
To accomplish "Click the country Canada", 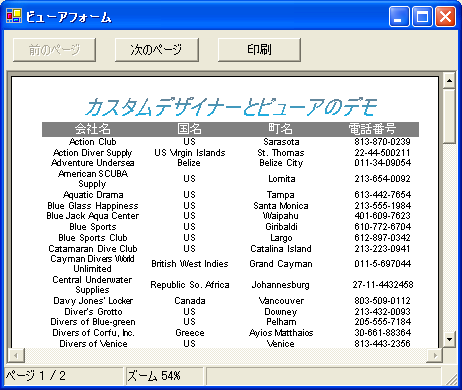I will point(190,301).
